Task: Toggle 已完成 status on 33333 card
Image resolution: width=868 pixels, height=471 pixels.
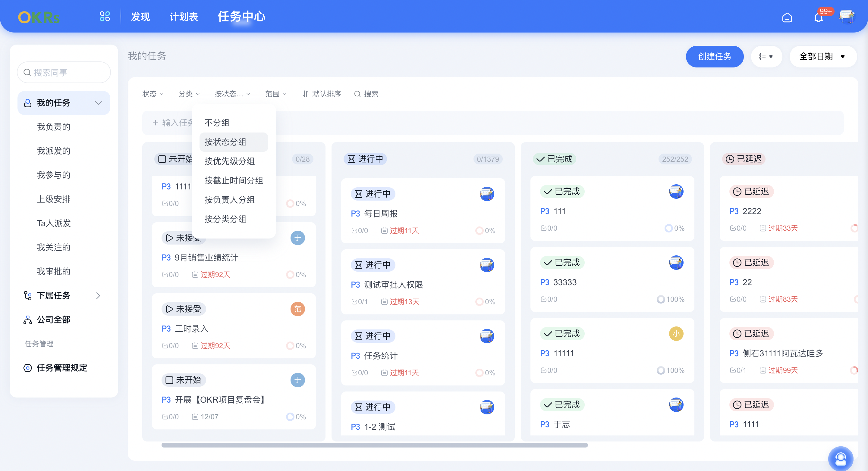Action: (562, 263)
